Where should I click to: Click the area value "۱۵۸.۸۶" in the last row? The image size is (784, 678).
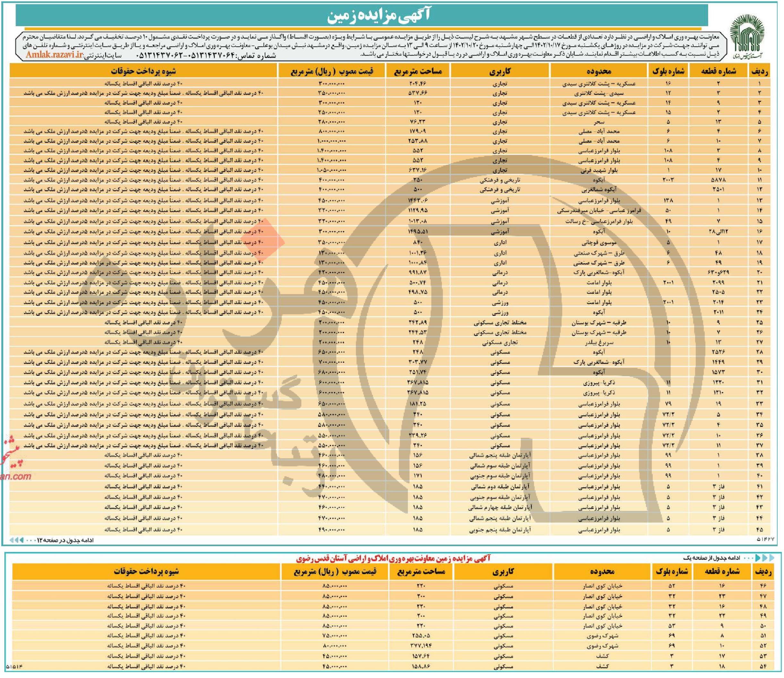click(421, 666)
